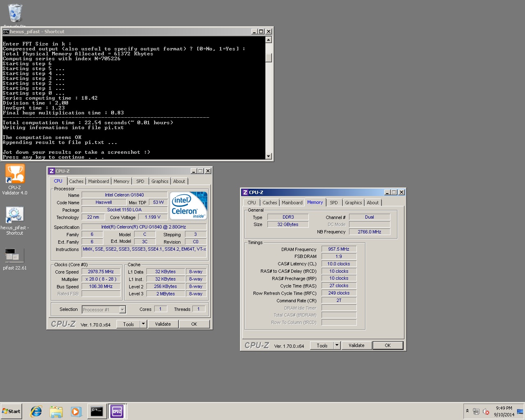Expand Tools dropdown arrow in Memory CPU-Z
525x420 pixels.
(337, 345)
